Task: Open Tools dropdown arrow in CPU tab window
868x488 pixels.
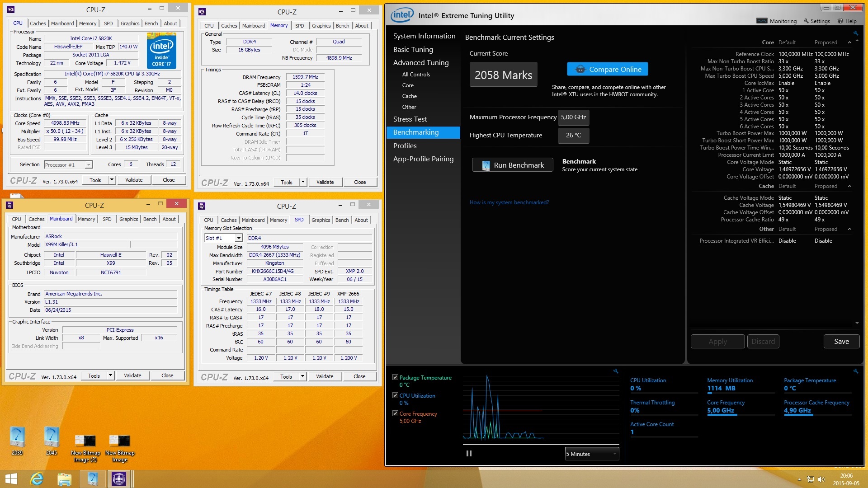Action: pyautogui.click(x=112, y=180)
